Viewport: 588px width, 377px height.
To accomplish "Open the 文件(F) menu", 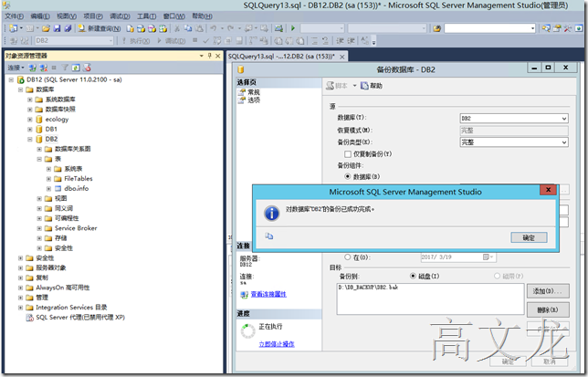I will pyautogui.click(x=14, y=16).
